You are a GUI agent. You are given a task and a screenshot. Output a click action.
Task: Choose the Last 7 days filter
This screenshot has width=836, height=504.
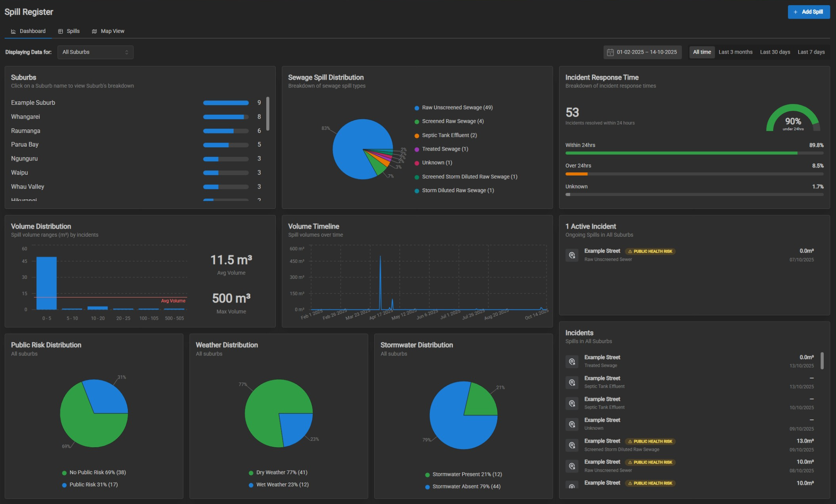(811, 52)
